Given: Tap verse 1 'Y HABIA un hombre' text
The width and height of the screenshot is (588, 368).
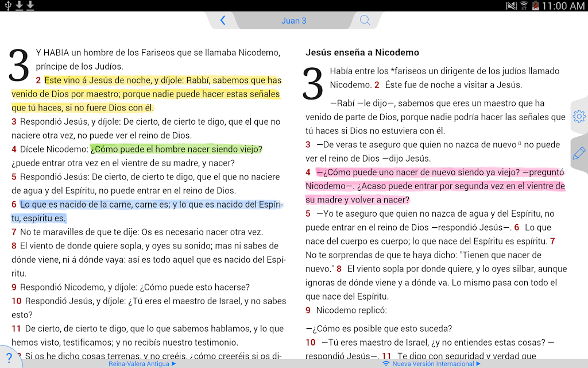Looking at the screenshot, I should [x=158, y=59].
